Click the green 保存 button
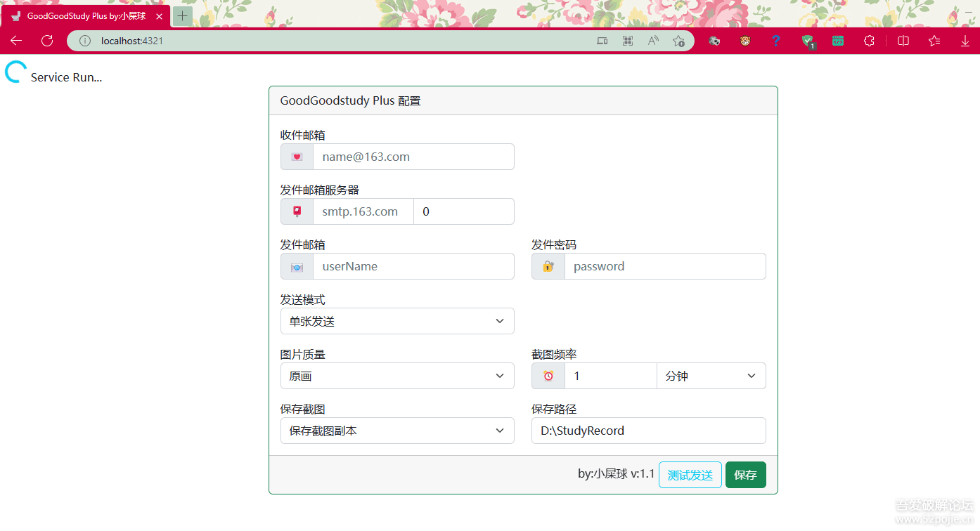This screenshot has width=980, height=531. (745, 475)
